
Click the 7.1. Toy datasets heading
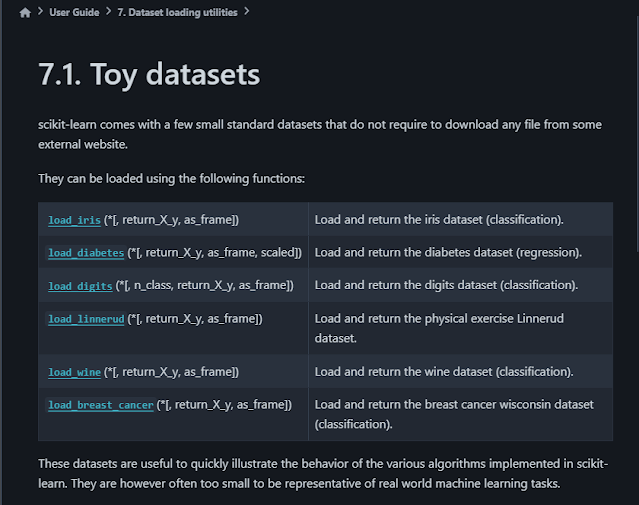tap(149, 73)
